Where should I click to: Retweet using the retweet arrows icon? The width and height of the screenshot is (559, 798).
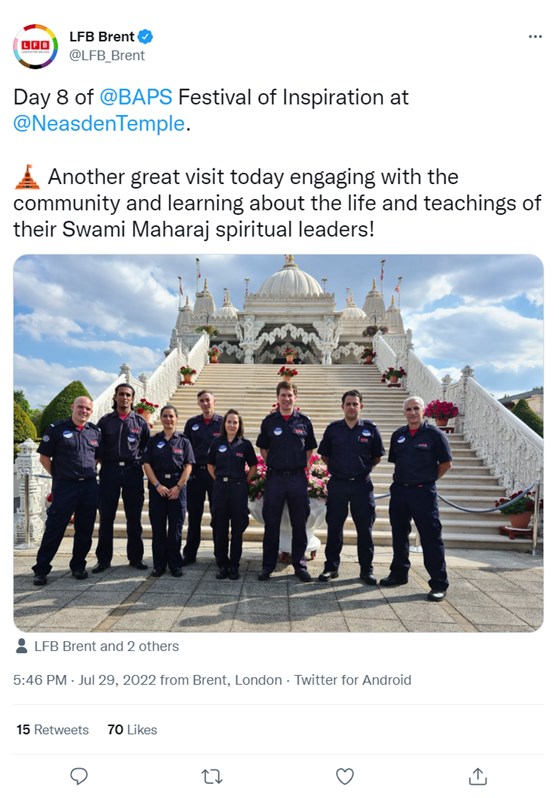tap(212, 777)
